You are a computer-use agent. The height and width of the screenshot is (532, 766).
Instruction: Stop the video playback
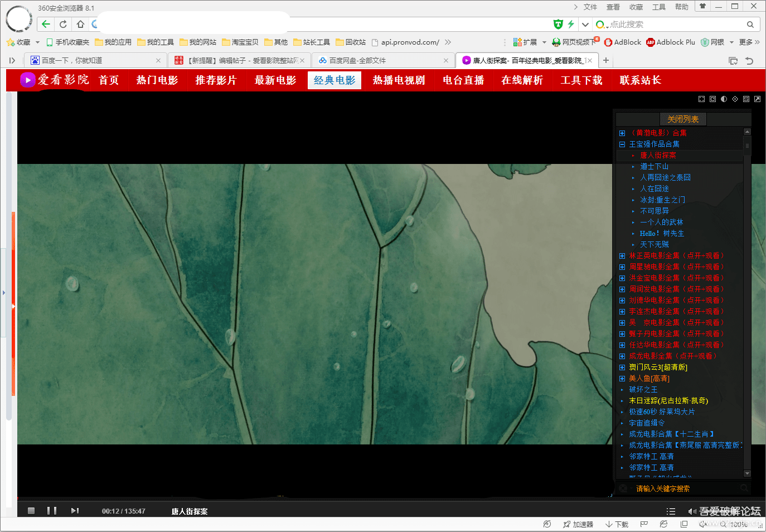click(x=31, y=511)
